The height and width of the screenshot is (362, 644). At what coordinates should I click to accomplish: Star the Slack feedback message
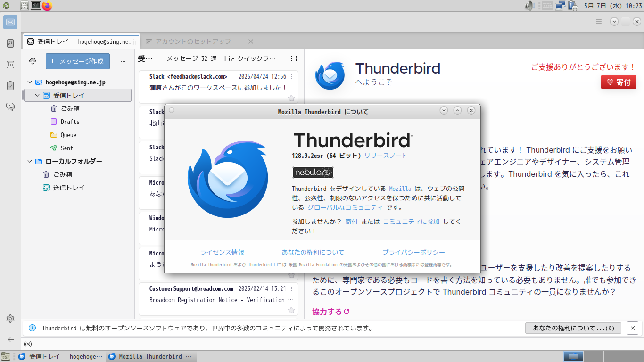[291, 98]
